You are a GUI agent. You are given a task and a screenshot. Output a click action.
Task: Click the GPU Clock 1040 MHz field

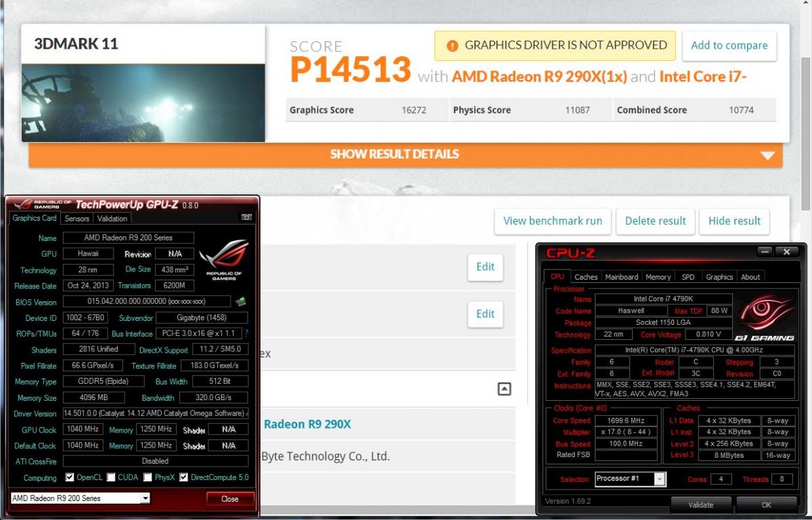[x=84, y=429]
